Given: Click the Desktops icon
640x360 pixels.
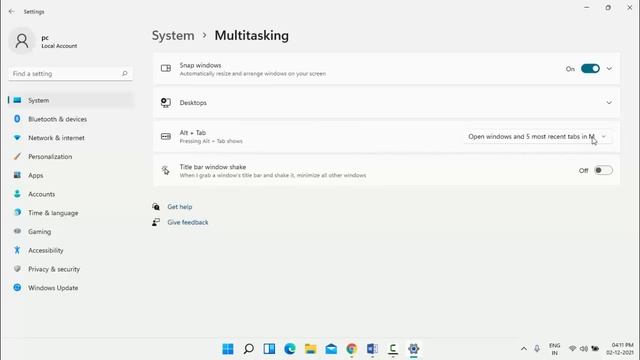Looking at the screenshot, I should pyautogui.click(x=166, y=102).
